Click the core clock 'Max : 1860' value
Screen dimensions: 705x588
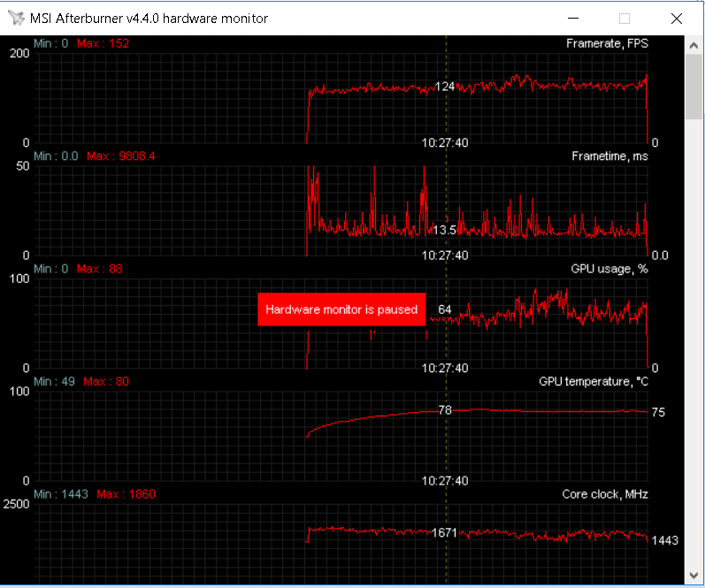126,494
